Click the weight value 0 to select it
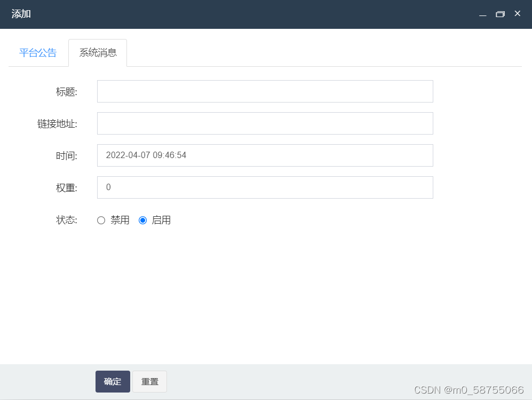The width and height of the screenshot is (532, 400). pos(108,187)
